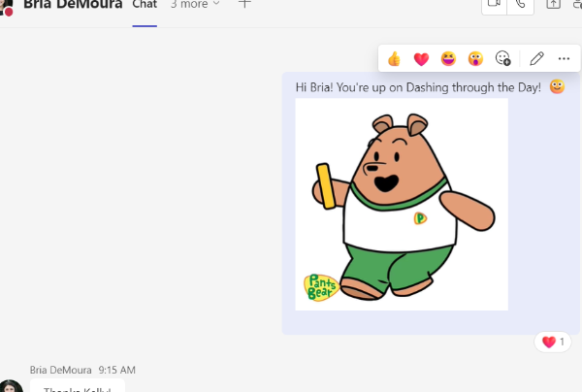Image resolution: width=582 pixels, height=392 pixels.
Task: Click the smiley emoji in the message
Action: [x=557, y=87]
